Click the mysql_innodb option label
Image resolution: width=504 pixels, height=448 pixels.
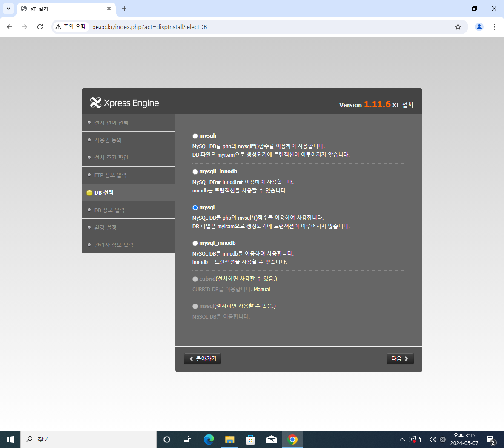[x=217, y=243]
